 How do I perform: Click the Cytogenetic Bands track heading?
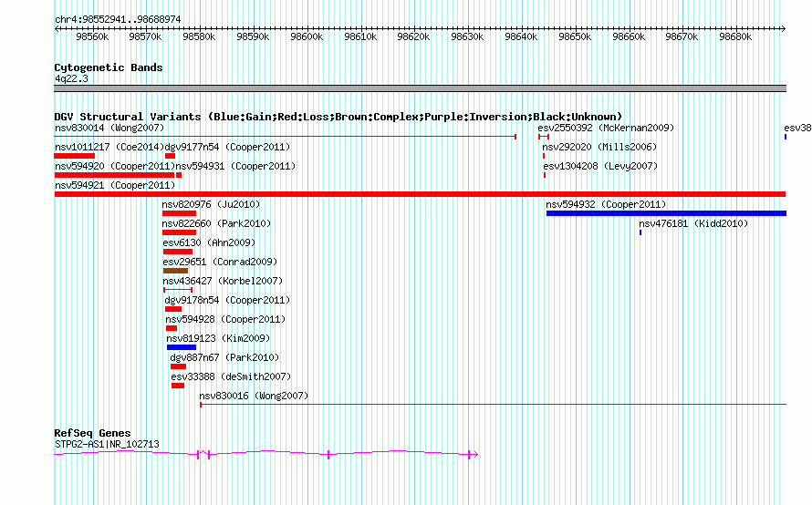click(109, 67)
